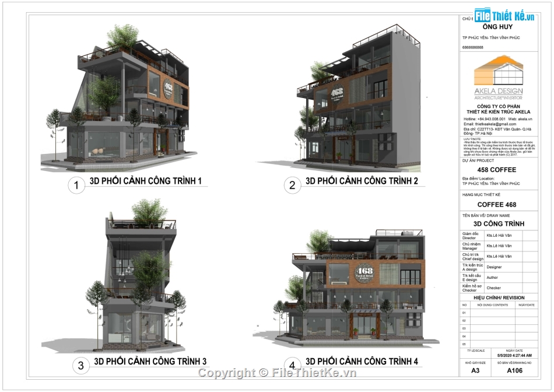Click the 'Địa chỉ: C22TT13' address line
The image size is (554, 392).
497,131
